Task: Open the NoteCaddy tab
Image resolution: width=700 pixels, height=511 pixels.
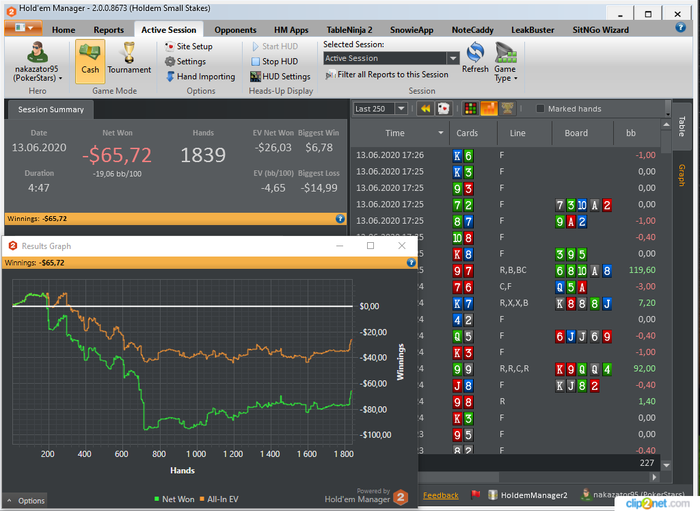Action: (472, 30)
